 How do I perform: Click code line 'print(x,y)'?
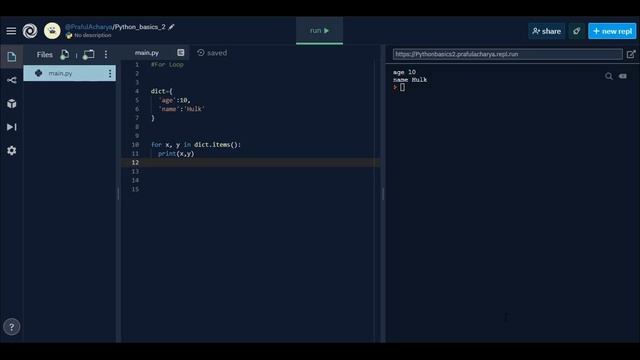176,154
